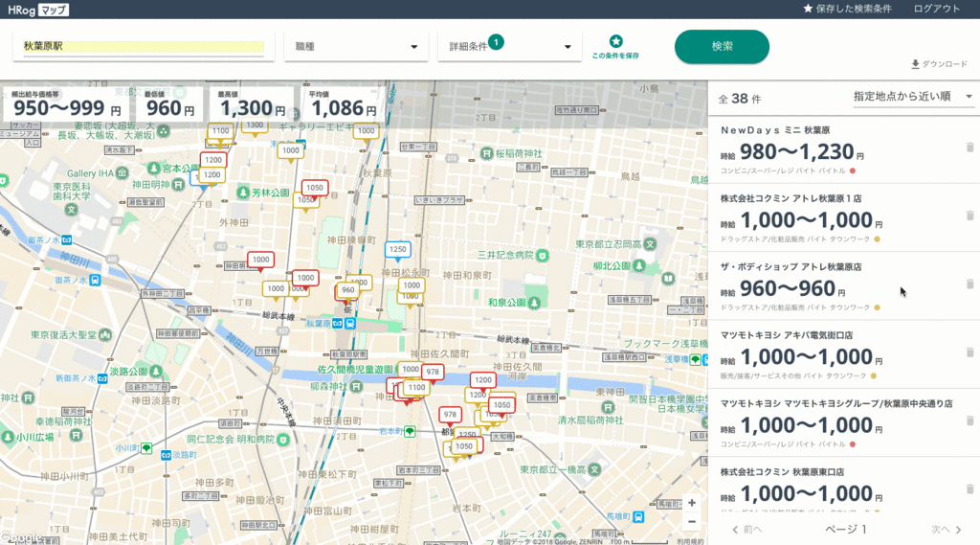The width and height of the screenshot is (980, 545).
Task: Open the マツモトキヨシ アキバ電気街口店 listing
Action: [x=844, y=354]
